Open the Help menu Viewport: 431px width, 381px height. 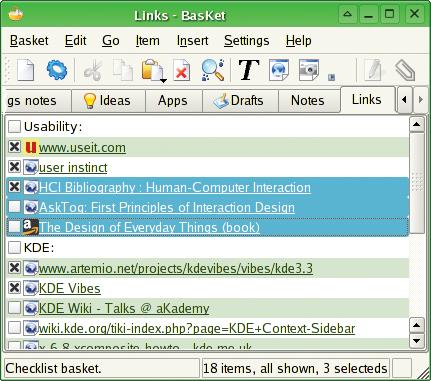point(298,41)
